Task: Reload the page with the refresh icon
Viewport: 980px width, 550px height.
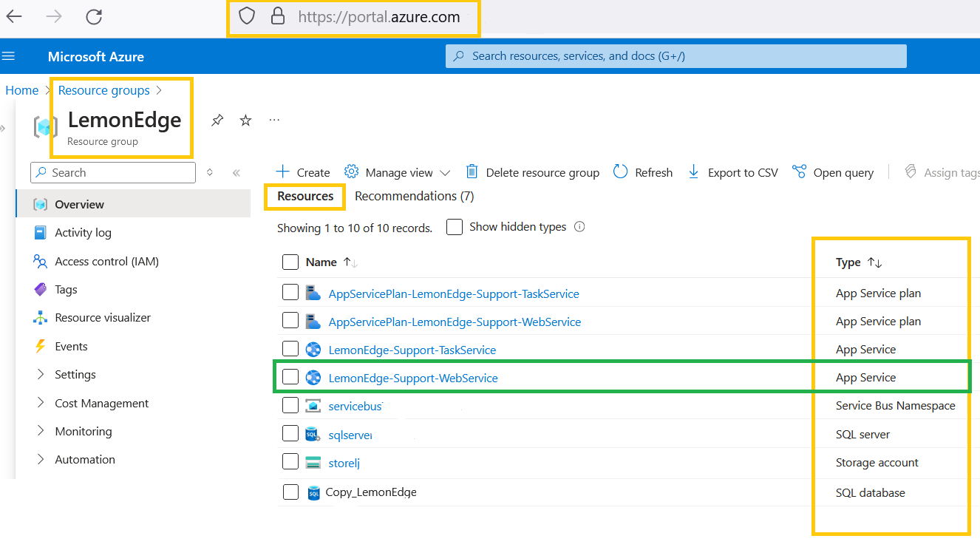Action: [94, 16]
